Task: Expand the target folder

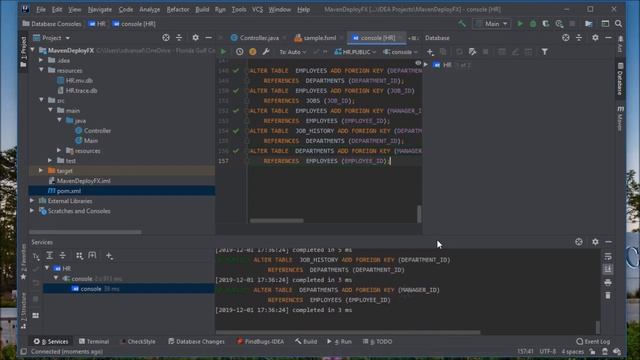Action: click(41, 171)
